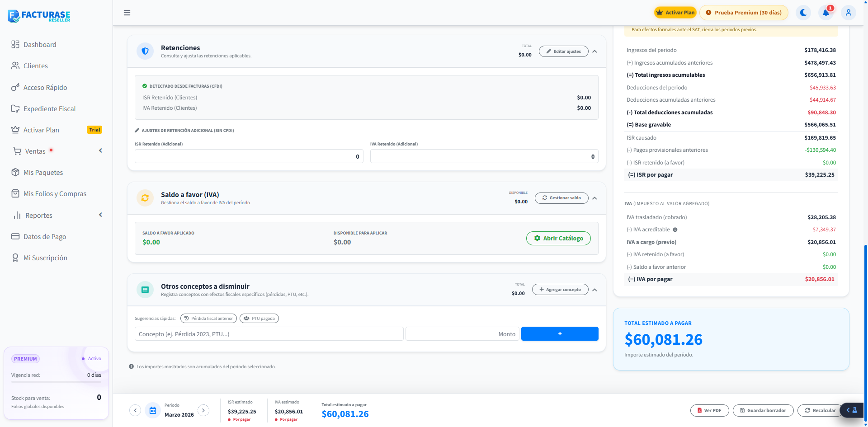Image resolution: width=868 pixels, height=427 pixels.
Task: Open the user profile icon
Action: (x=849, y=13)
